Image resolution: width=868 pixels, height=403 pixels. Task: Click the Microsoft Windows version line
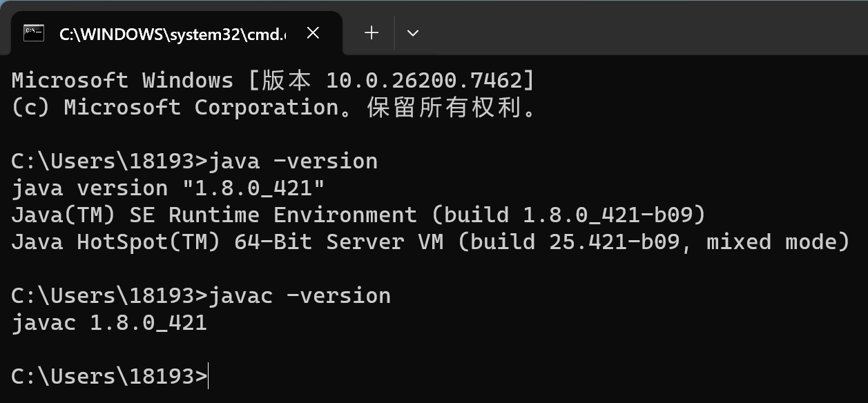coord(273,81)
